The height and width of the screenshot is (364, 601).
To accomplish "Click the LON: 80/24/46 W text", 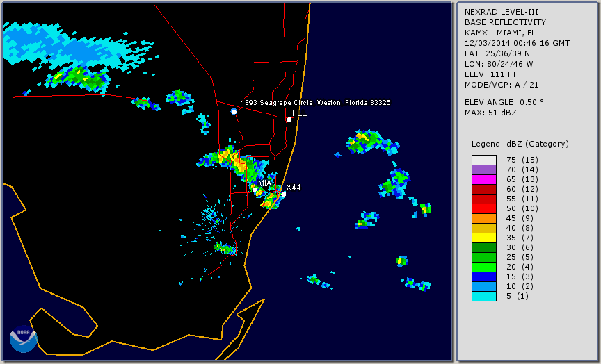I will coord(499,64).
